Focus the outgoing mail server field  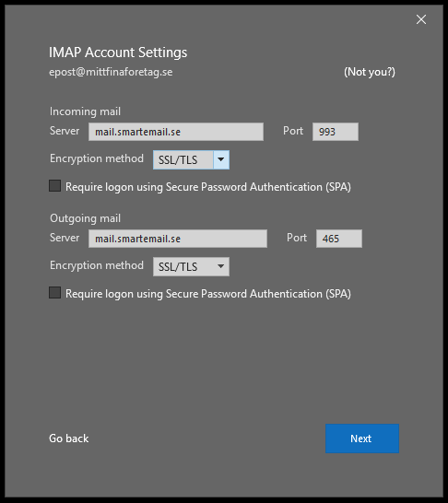point(178,239)
